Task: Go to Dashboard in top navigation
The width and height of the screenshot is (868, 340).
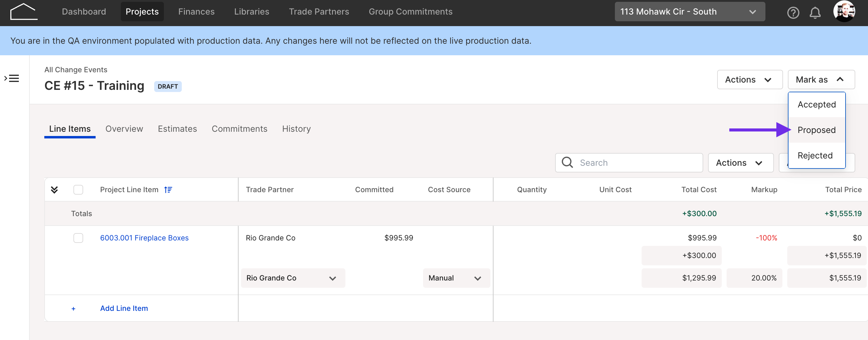Action: tap(84, 12)
